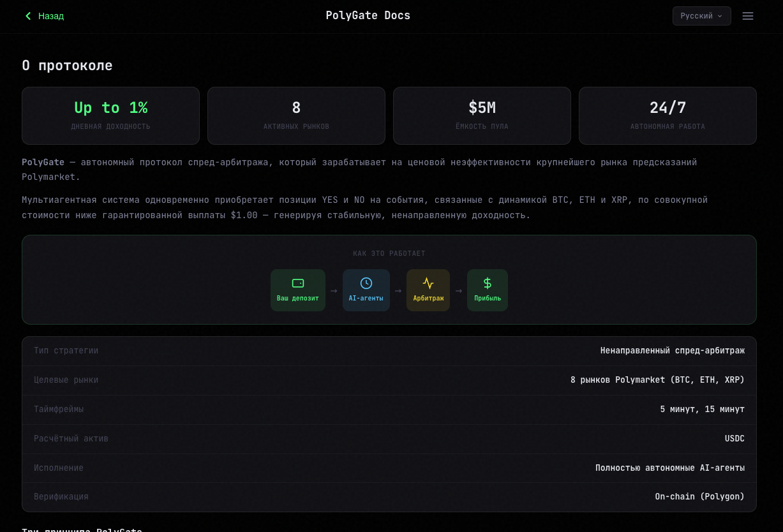Click the dollar icon above Прибыль
This screenshot has height=532, width=783.
coord(488,283)
